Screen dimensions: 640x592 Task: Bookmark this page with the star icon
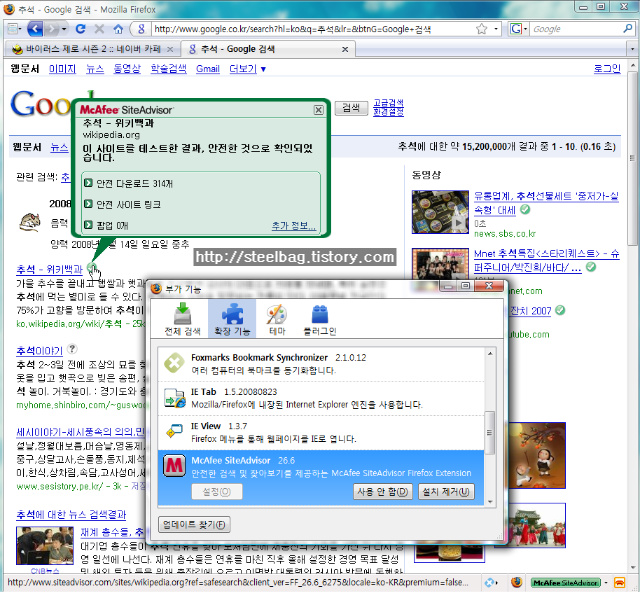coord(482,29)
